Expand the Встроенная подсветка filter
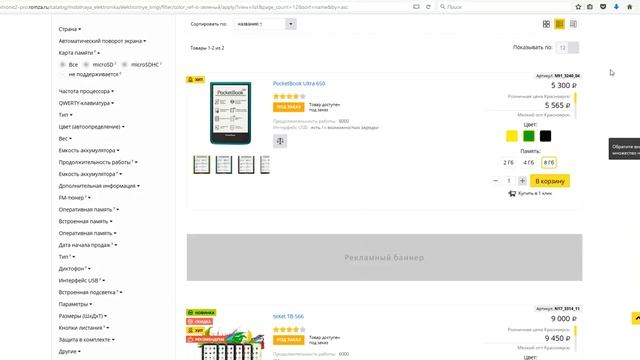Viewport: 640px width, 360px height. [90, 292]
